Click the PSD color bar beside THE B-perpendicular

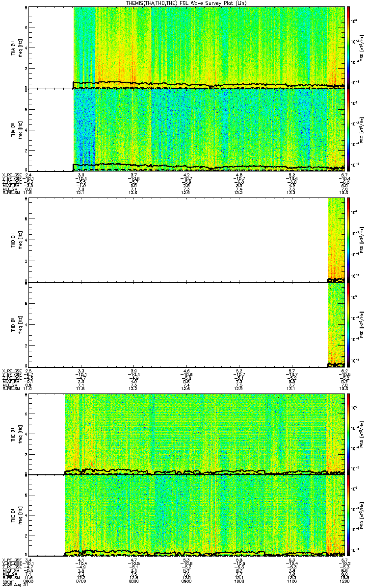pos(349,434)
